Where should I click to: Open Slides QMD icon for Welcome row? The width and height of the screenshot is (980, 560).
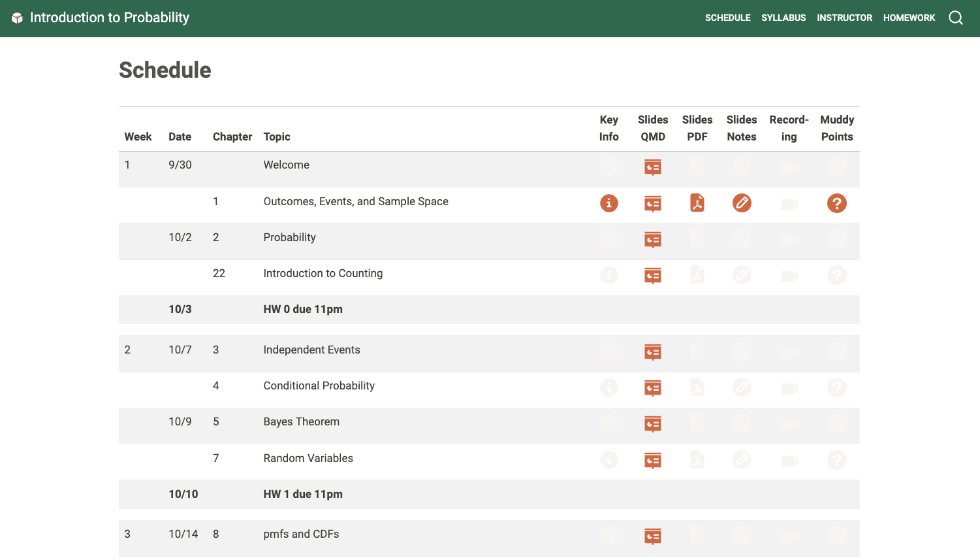(653, 167)
